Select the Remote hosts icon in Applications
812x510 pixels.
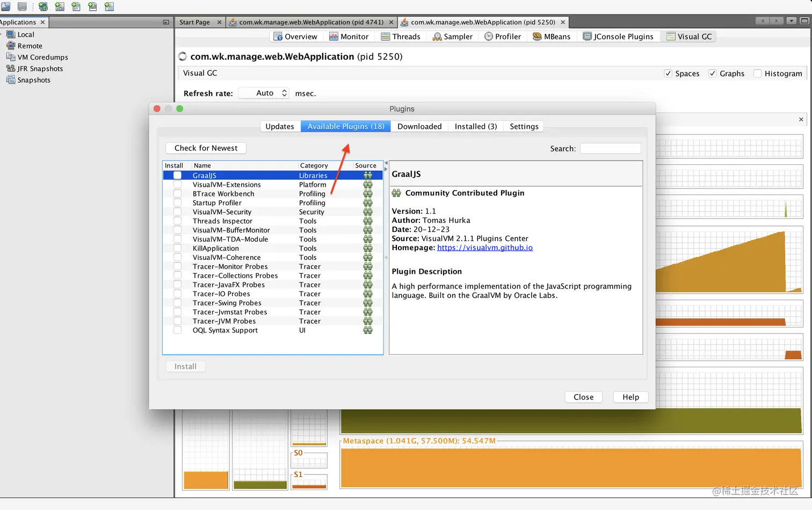tap(11, 46)
